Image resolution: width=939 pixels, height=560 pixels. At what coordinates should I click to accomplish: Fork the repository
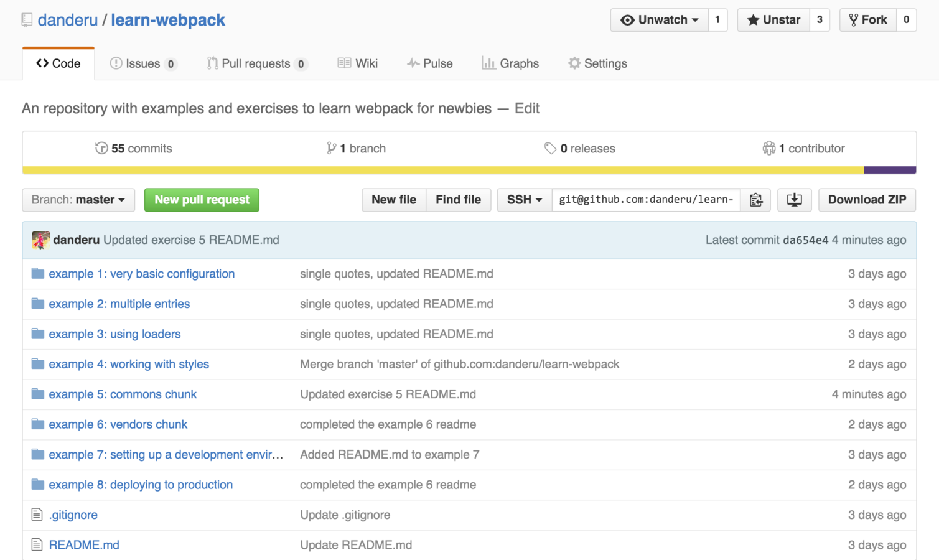pyautogui.click(x=868, y=20)
